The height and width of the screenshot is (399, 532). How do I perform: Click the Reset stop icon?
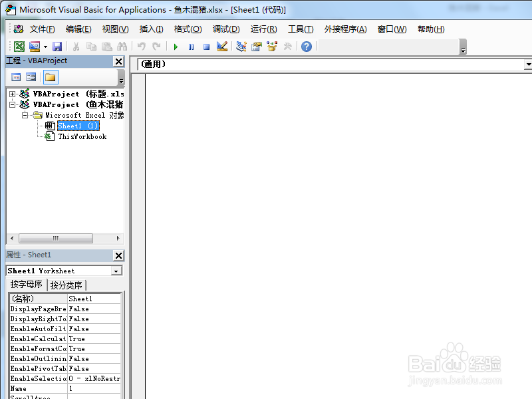[206, 47]
